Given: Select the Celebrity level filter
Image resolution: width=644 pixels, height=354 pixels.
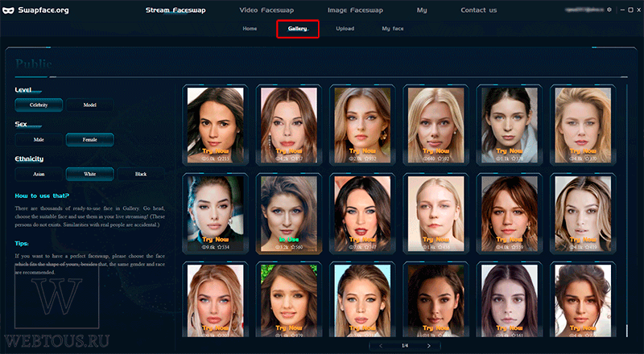Looking at the screenshot, I should tap(39, 105).
